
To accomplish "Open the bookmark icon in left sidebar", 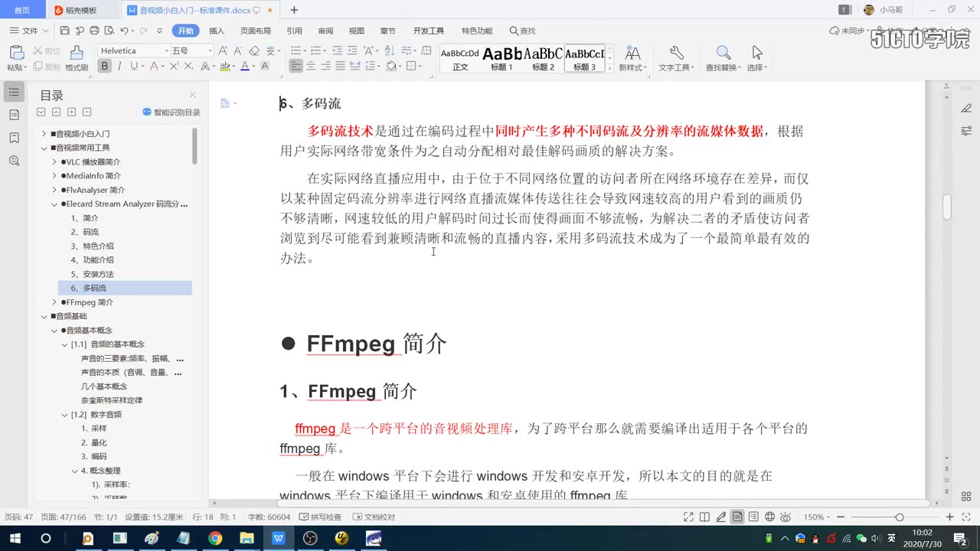I will point(14,138).
